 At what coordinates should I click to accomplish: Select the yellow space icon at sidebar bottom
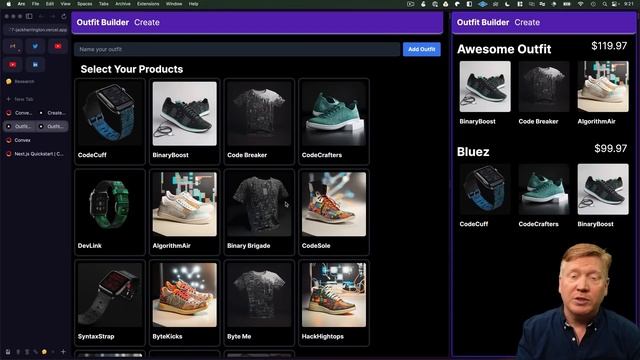click(x=44, y=351)
